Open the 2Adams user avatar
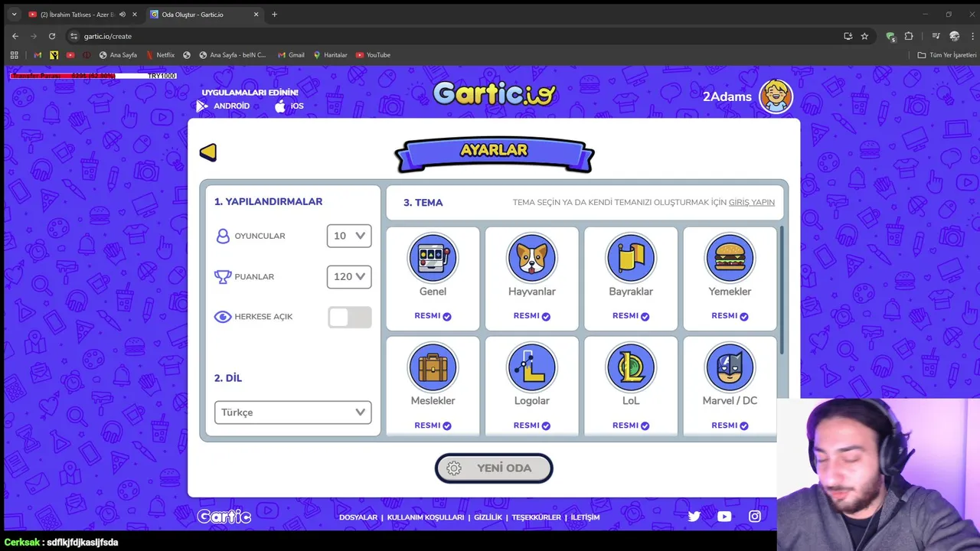This screenshot has height=551, width=980. (776, 96)
